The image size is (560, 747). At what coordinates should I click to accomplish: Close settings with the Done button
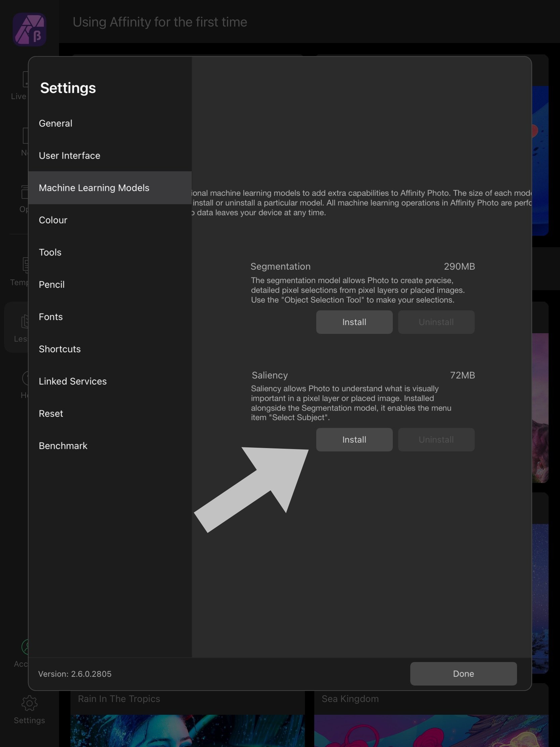[463, 674]
